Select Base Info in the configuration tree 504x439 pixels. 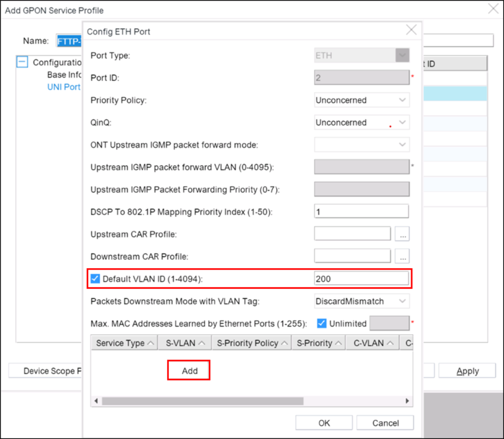[x=64, y=74]
